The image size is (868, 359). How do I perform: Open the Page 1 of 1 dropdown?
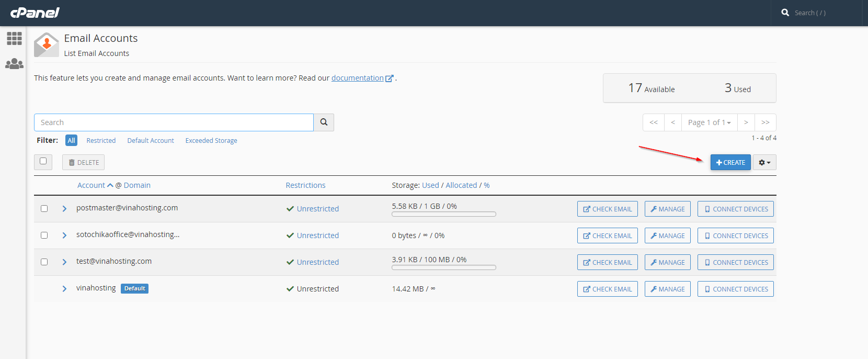point(709,122)
